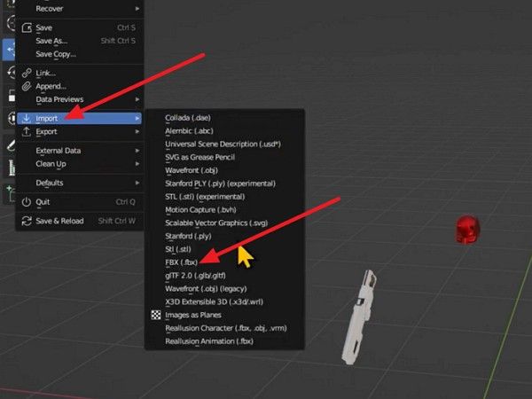Choose Save Copy... menu entry
Screen dimensions: 532x399
coord(80,54)
